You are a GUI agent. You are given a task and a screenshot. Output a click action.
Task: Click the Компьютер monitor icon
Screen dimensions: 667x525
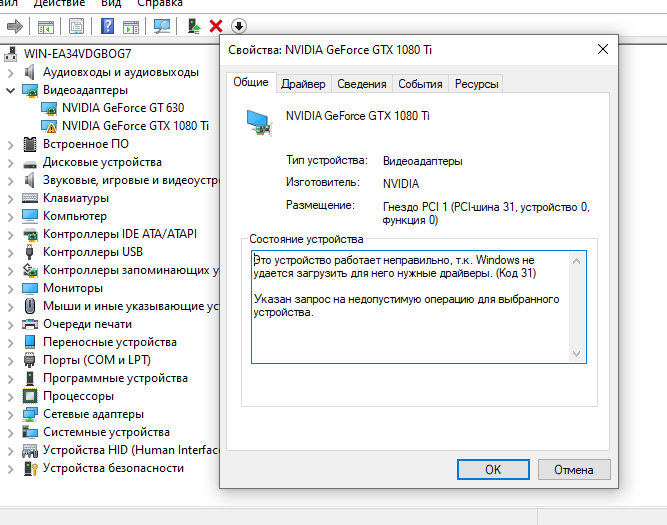point(30,216)
